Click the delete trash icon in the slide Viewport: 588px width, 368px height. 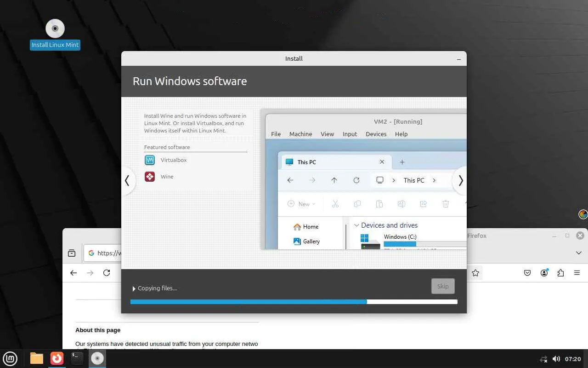[x=445, y=204]
